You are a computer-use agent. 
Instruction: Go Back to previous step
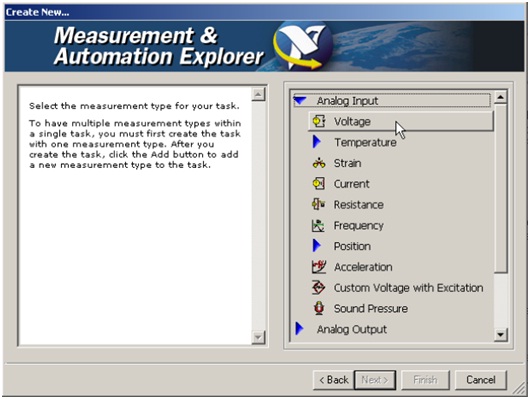[x=334, y=380]
